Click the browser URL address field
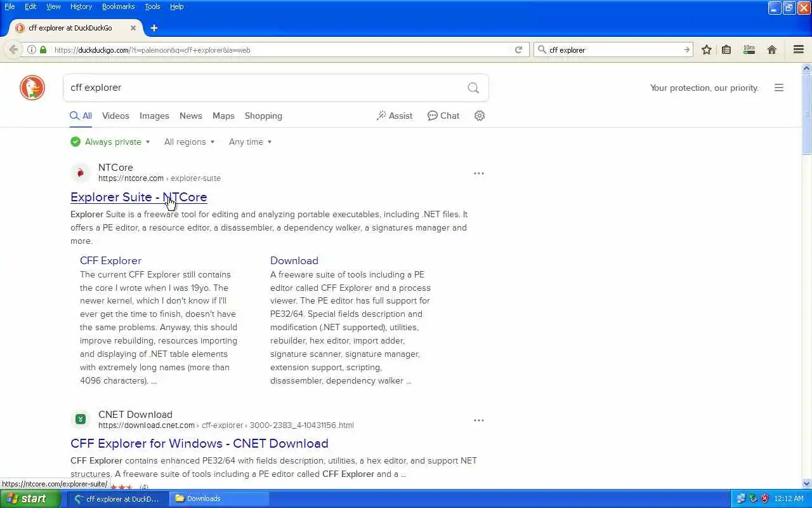 pyautogui.click(x=279, y=50)
